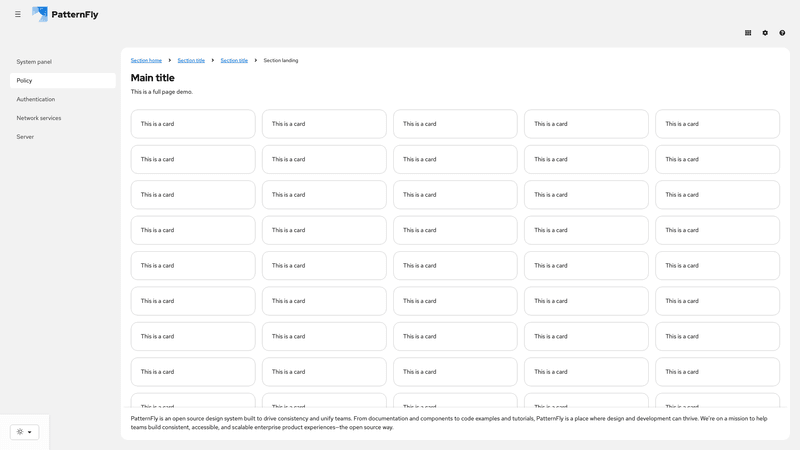Select Policy in the sidebar
The width and height of the screenshot is (800, 450).
click(63, 81)
